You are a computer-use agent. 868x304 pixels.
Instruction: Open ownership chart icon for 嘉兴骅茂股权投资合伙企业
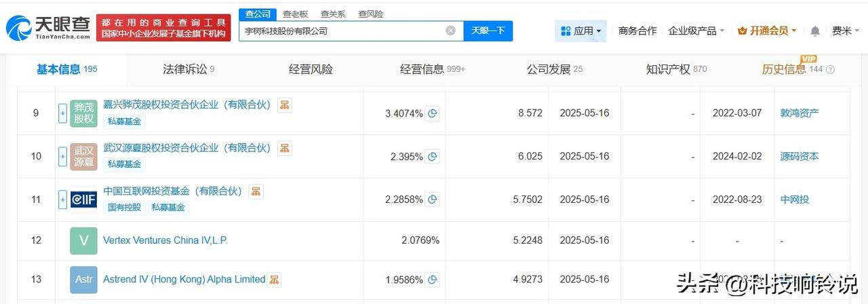(x=285, y=104)
